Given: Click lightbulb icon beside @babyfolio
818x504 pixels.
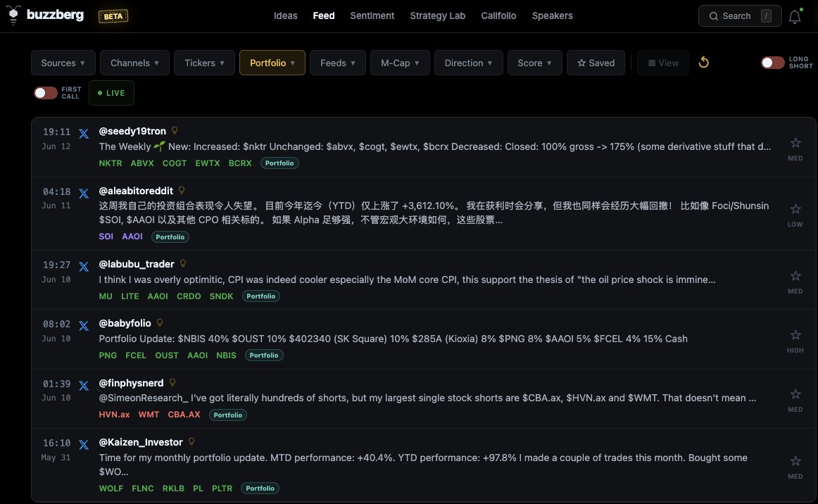Looking at the screenshot, I should coord(160,322).
